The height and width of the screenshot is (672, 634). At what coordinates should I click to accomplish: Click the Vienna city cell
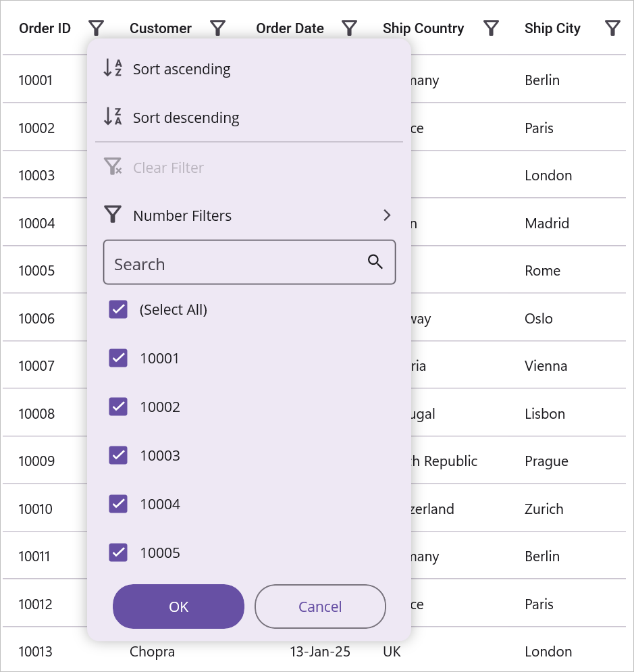[x=546, y=365]
